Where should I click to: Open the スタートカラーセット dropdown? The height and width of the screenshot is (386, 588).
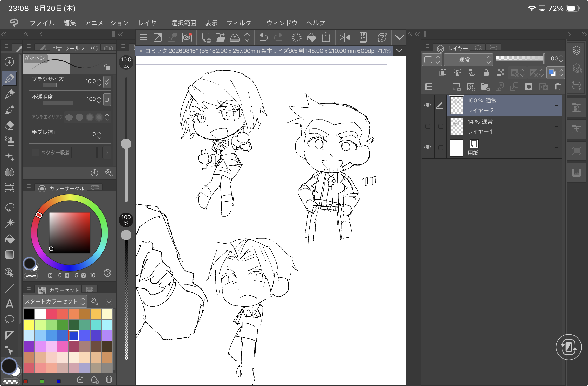click(55, 301)
